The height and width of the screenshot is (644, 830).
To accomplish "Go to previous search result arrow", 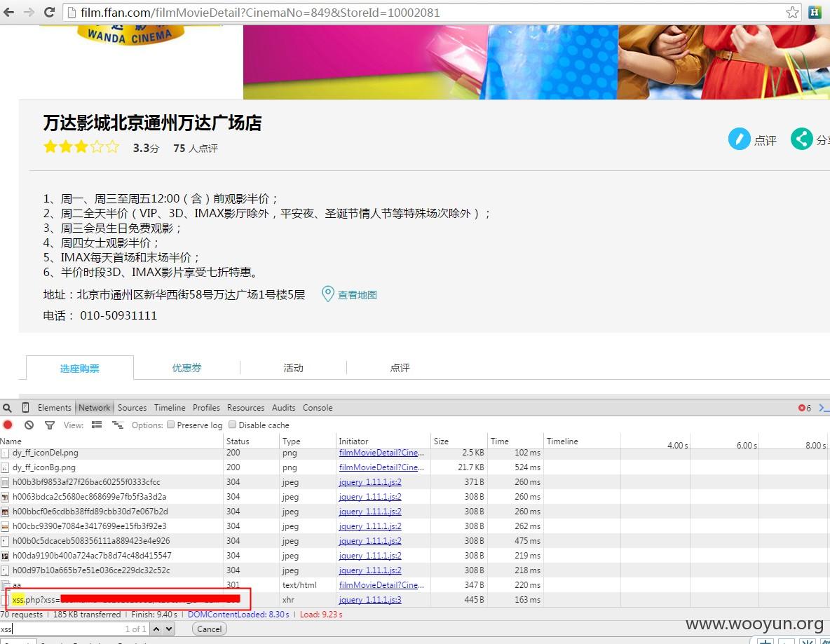I will coord(156,629).
